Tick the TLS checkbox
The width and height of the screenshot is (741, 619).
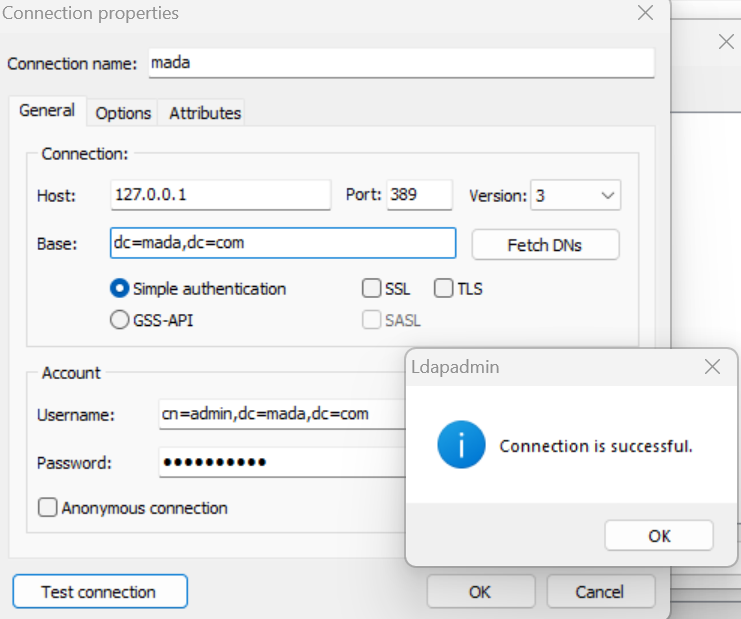(x=444, y=289)
